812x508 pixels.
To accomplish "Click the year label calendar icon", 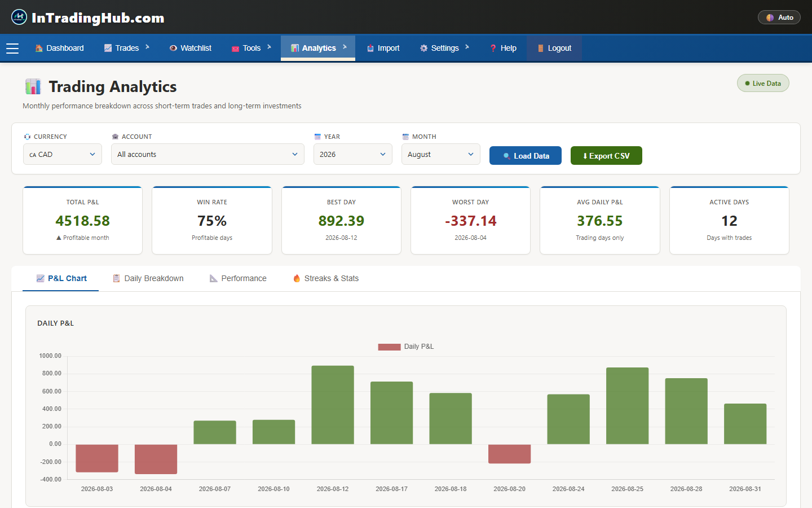I will pyautogui.click(x=317, y=137).
